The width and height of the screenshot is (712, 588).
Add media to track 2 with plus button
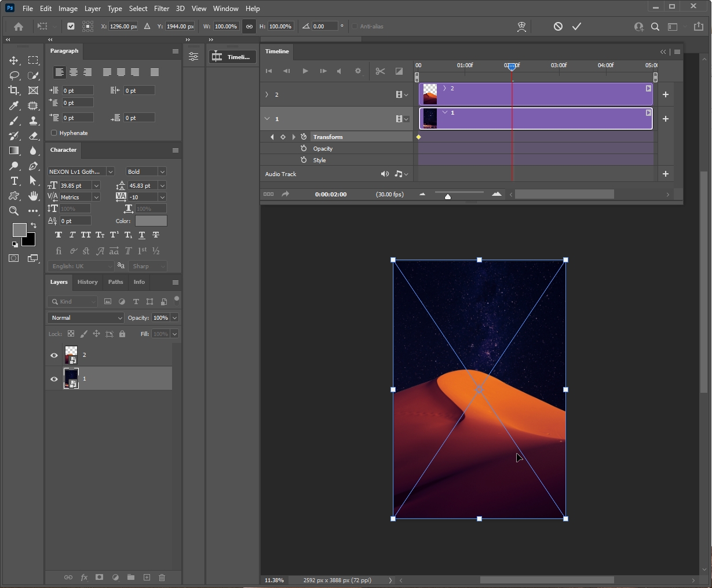[666, 94]
